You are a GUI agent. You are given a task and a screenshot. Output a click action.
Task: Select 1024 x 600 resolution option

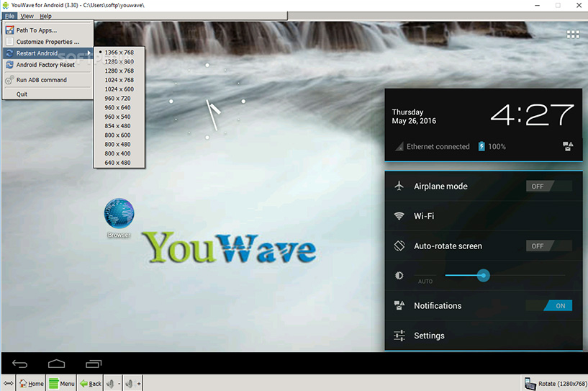tap(119, 89)
